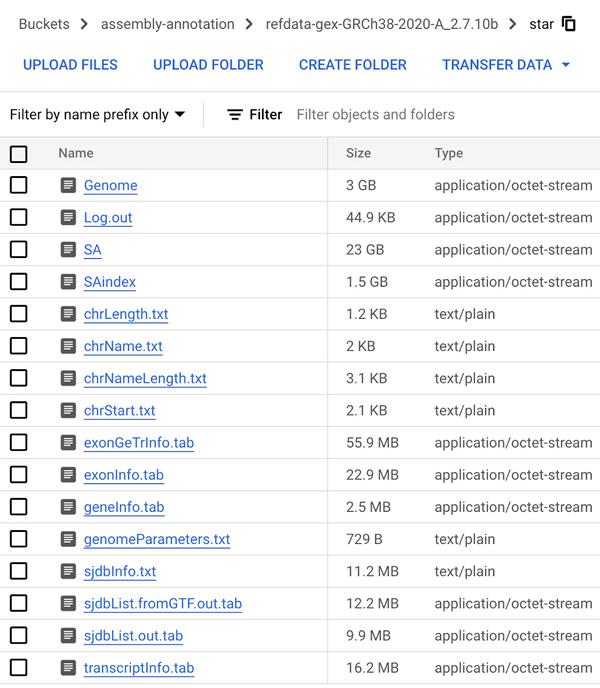
Task: Click the file icon next to SAindex
Action: tap(68, 282)
